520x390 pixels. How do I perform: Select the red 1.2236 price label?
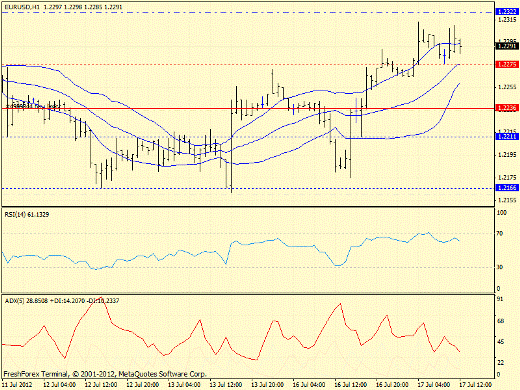pos(507,108)
